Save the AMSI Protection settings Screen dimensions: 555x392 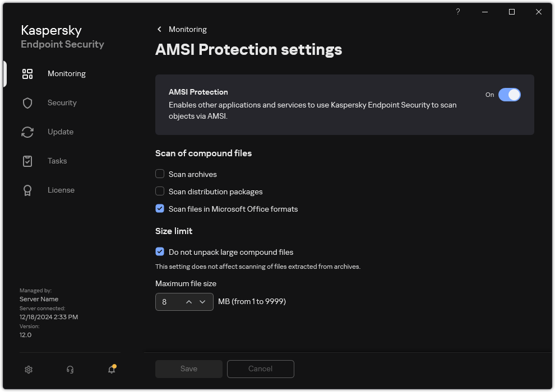pos(188,368)
